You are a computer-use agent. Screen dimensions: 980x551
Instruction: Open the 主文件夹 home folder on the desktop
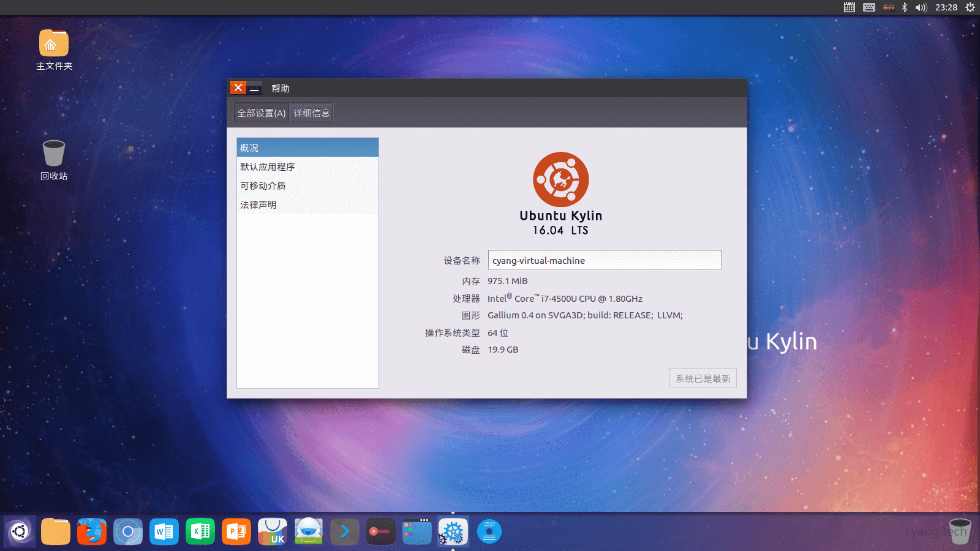(54, 44)
